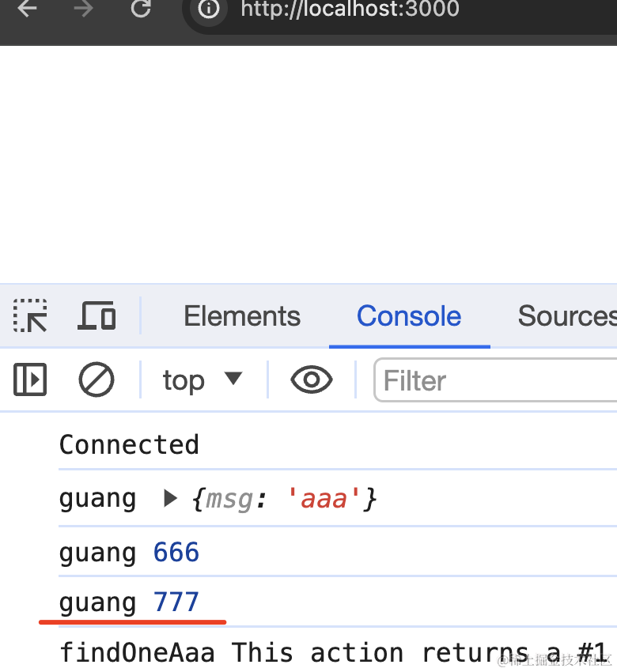617x672 pixels.
Task: Expand the logged msg object triangle
Action: (170, 499)
